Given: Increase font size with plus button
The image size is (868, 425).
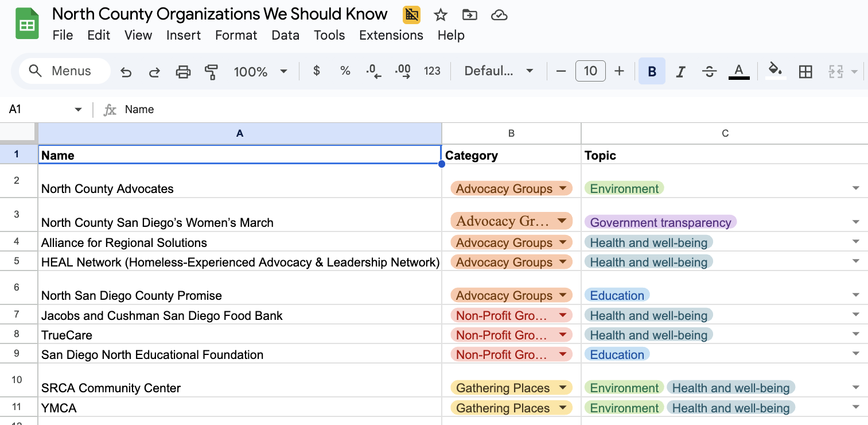Looking at the screenshot, I should click(619, 71).
